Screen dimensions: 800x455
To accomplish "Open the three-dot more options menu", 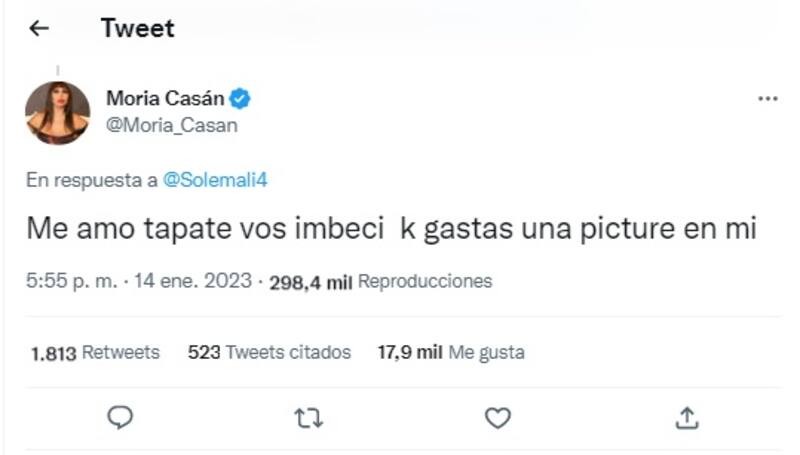I will pyautogui.click(x=767, y=99).
